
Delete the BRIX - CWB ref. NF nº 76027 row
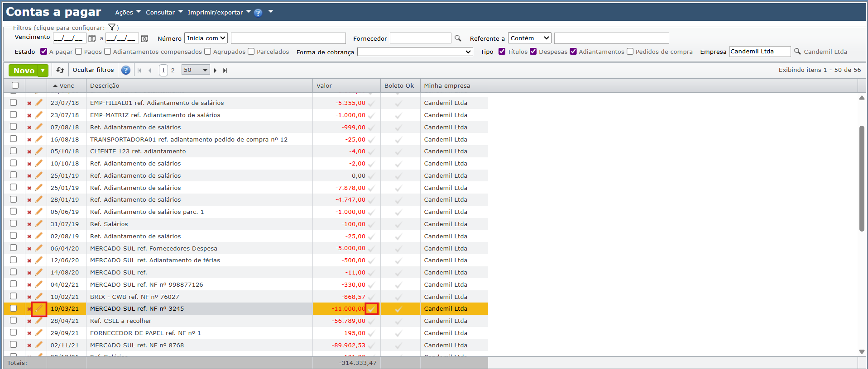[29, 297]
